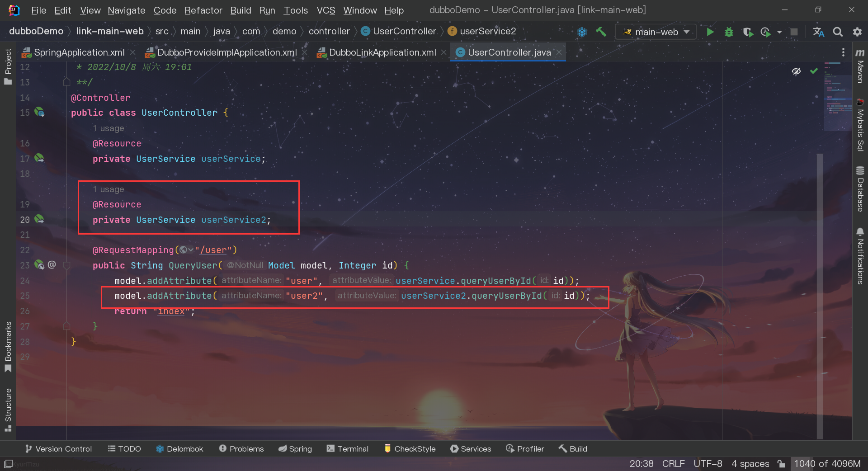Open the Translate icon in toolbar
Image resolution: width=868 pixels, height=471 pixels.
tap(818, 32)
